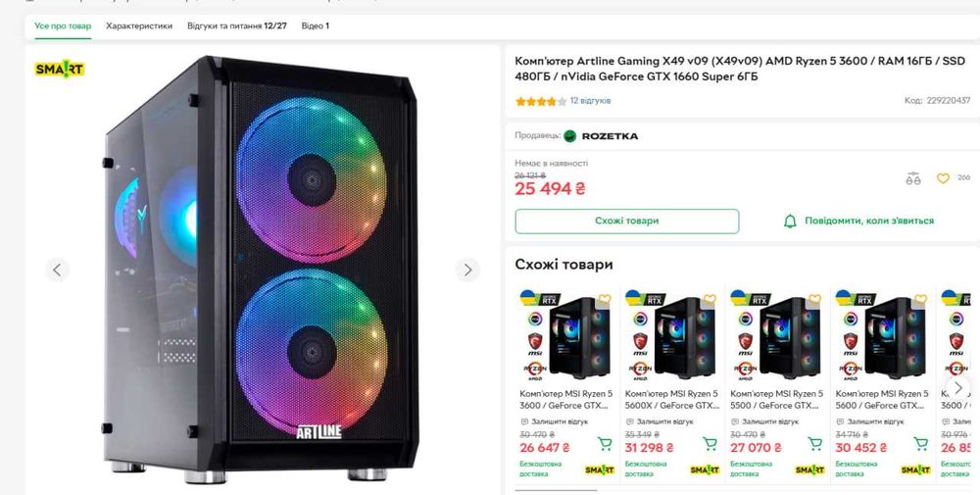Toggle wishlist heart on first similar product
Viewport: 980px width, 495px height.
pyautogui.click(x=606, y=300)
